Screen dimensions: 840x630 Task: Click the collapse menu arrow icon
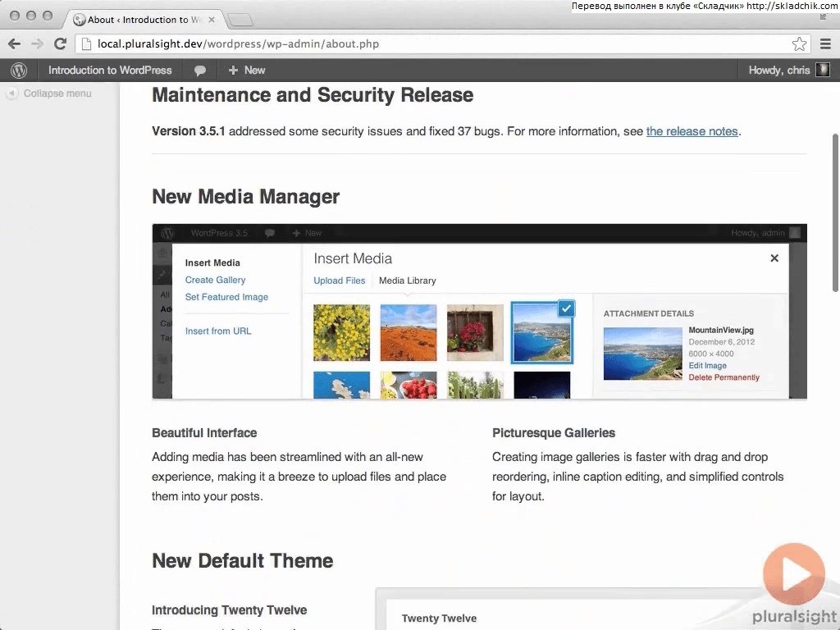(11, 94)
